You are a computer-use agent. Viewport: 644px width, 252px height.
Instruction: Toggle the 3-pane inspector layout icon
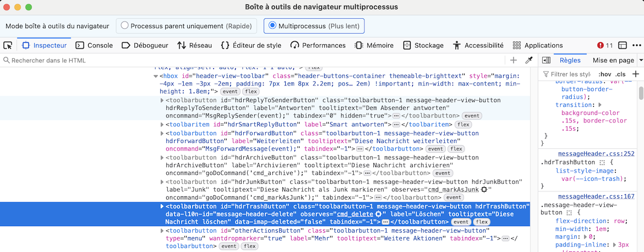[x=547, y=60]
